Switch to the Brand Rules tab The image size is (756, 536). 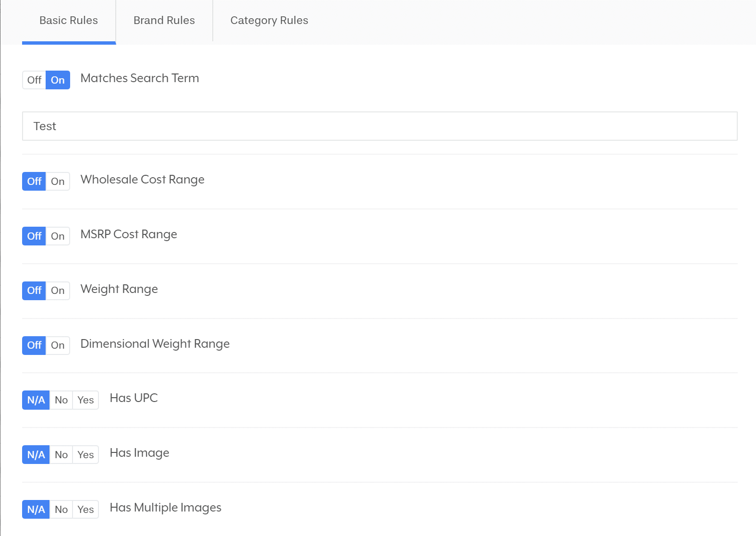(164, 21)
